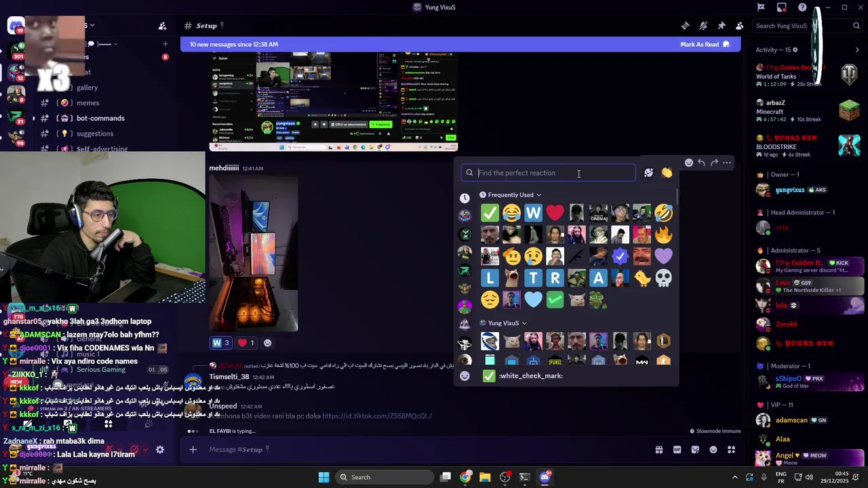868x488 pixels.
Task: Open Task View on taskbar
Action: point(446,477)
